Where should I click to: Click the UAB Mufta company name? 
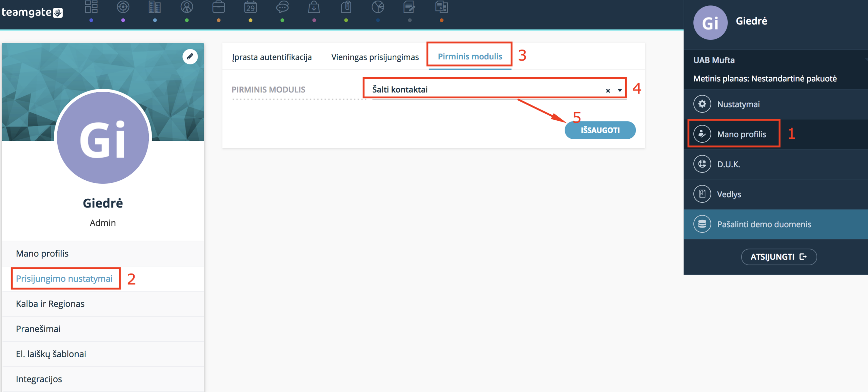coord(714,60)
